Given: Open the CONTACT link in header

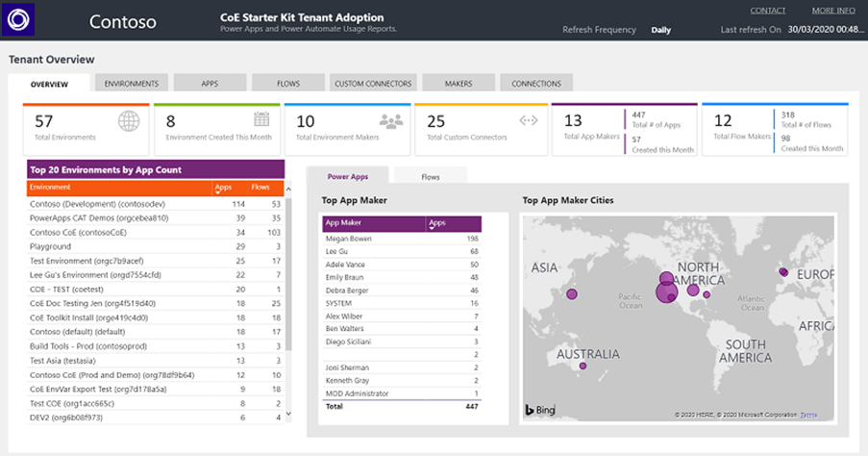Looking at the screenshot, I should (767, 11).
